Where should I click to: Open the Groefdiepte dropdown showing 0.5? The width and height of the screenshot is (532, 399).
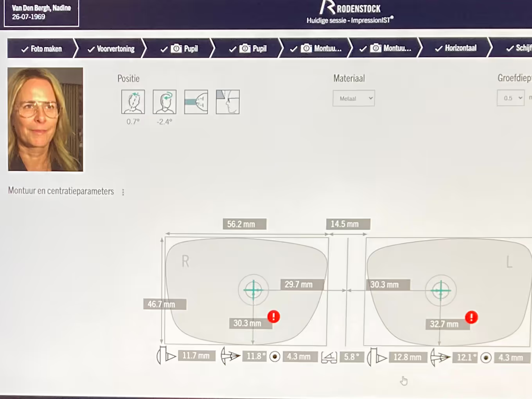tap(510, 98)
